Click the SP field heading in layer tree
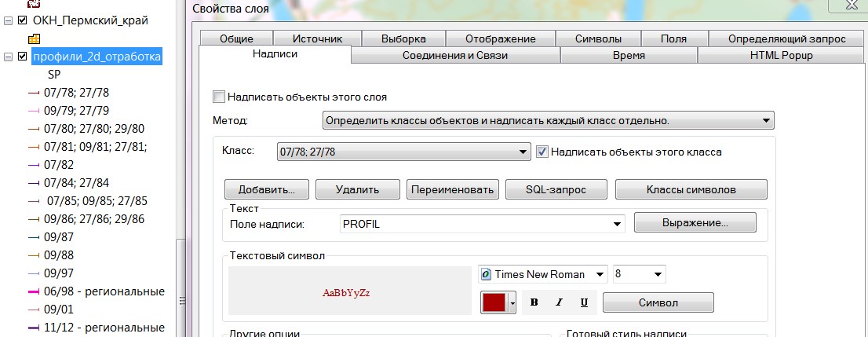The height and width of the screenshot is (337, 868). click(x=54, y=75)
